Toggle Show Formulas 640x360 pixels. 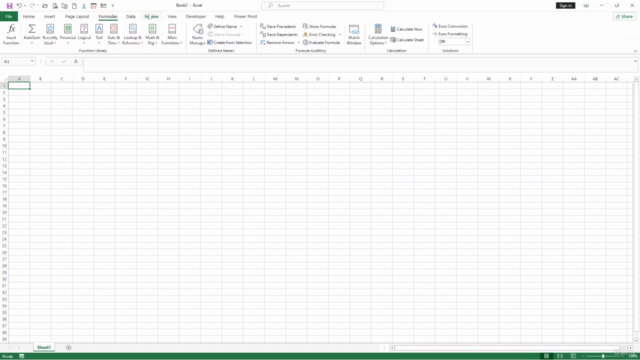[320, 27]
